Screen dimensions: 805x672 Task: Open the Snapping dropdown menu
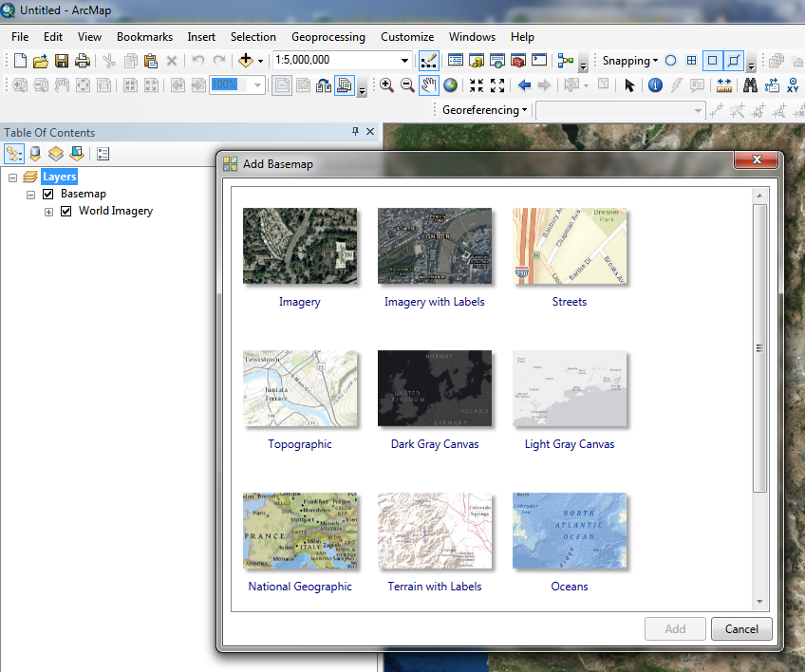tap(630, 61)
